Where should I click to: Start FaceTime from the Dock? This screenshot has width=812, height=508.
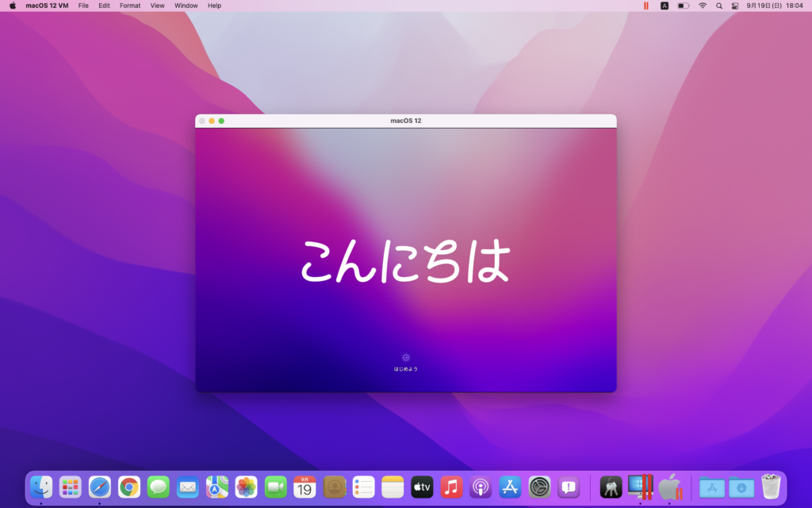click(275, 487)
